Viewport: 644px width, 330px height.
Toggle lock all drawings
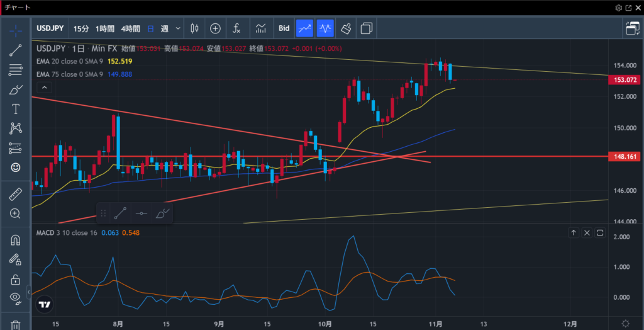[16, 279]
